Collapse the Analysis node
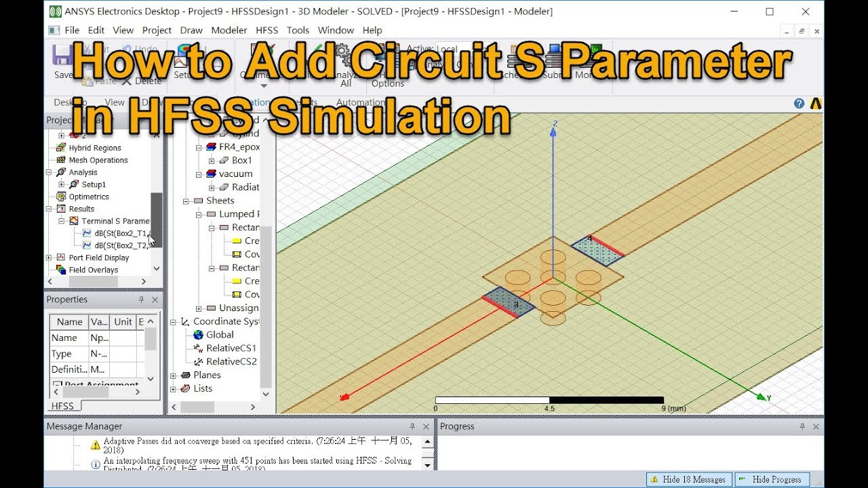This screenshot has height=488, width=868. coord(49,172)
